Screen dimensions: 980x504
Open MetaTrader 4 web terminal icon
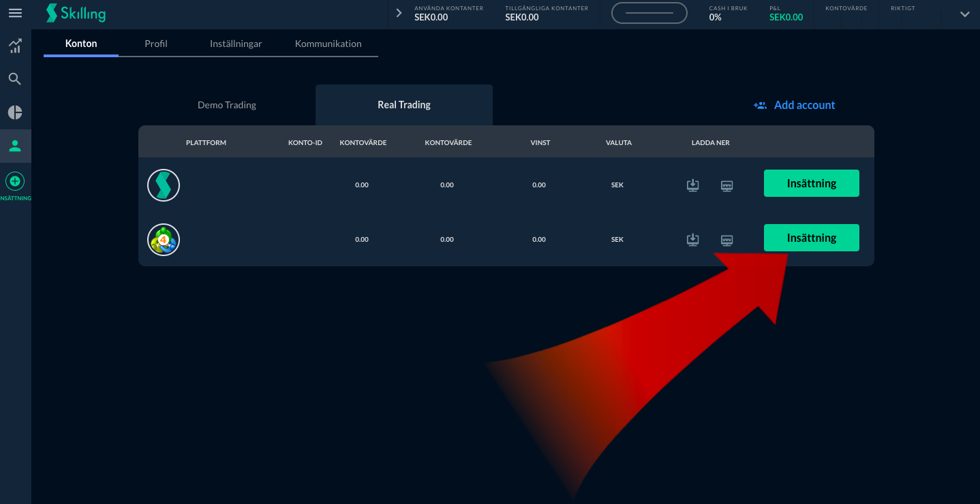(x=727, y=240)
